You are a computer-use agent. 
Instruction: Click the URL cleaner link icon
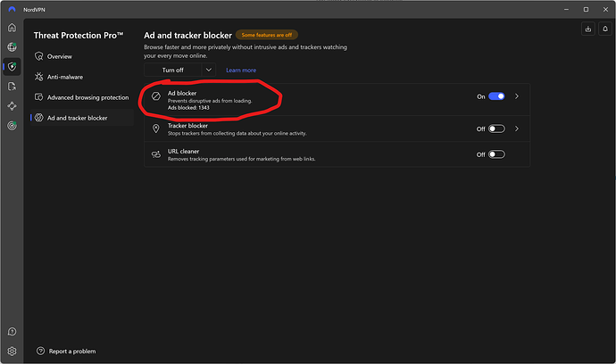pos(156,154)
